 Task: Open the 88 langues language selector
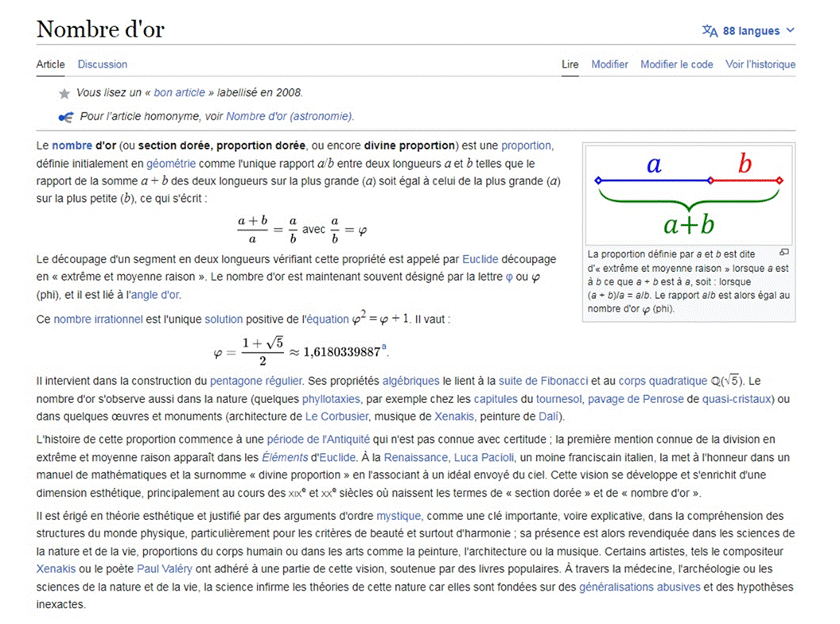tap(749, 31)
